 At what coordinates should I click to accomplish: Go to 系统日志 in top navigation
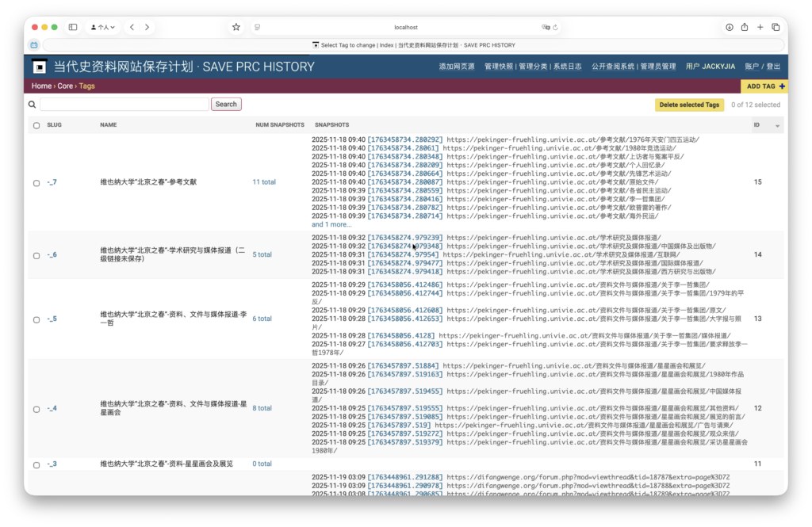(567, 67)
